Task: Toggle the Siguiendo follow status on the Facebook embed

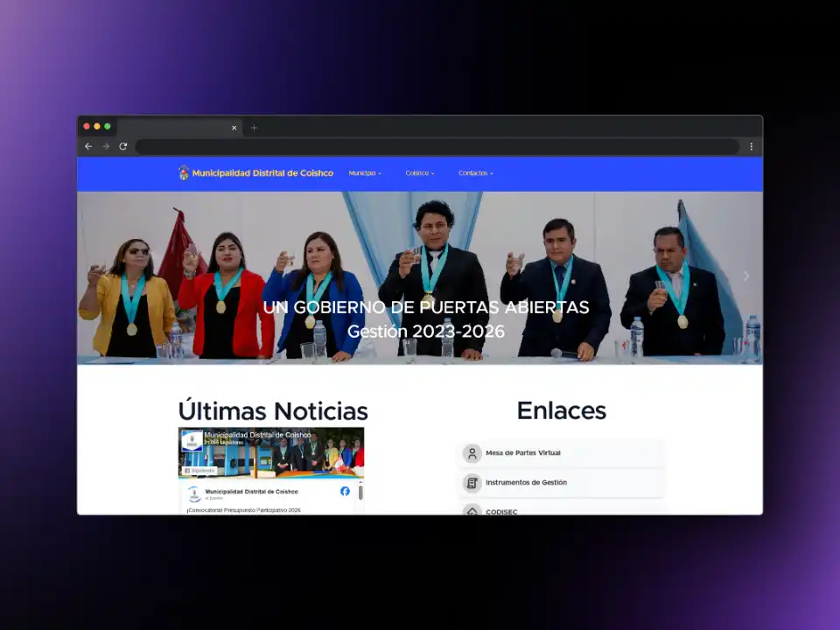Action: tap(199, 470)
